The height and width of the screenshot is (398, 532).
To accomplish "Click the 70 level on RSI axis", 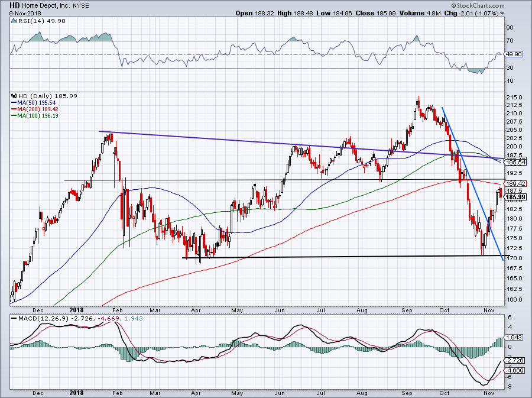I will point(510,41).
